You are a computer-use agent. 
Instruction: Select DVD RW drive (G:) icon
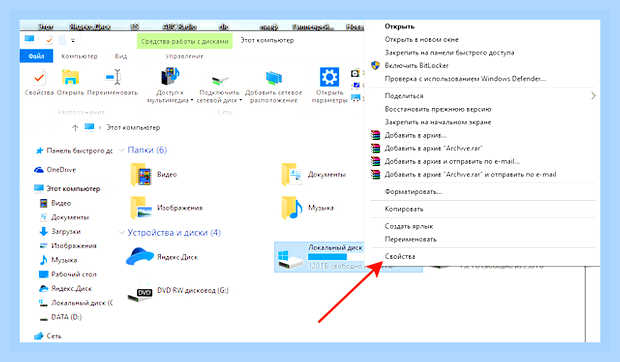tap(140, 292)
